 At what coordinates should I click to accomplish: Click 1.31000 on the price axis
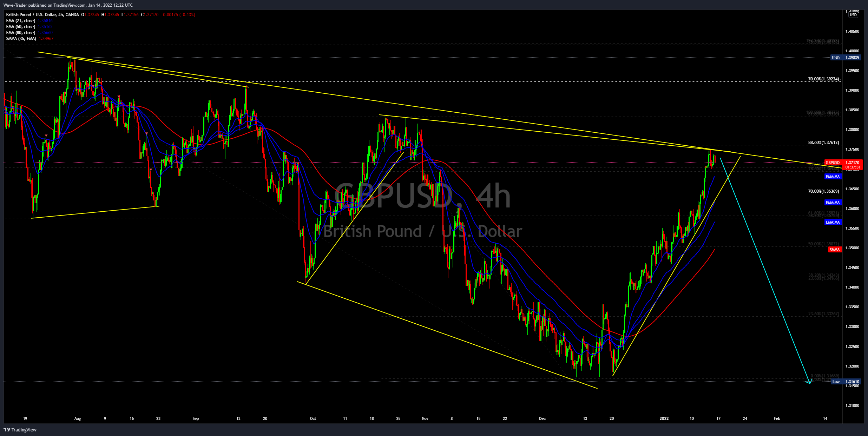click(x=852, y=405)
